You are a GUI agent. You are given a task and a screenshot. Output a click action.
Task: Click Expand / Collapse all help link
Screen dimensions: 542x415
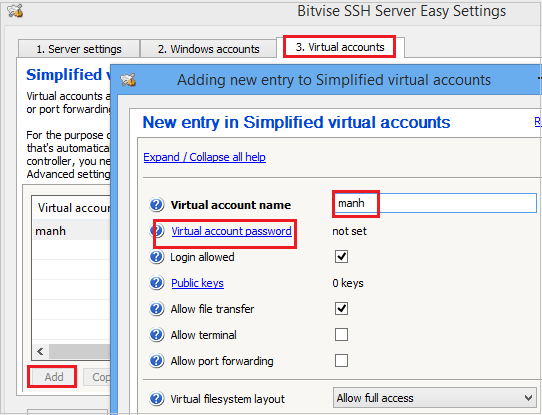205,157
